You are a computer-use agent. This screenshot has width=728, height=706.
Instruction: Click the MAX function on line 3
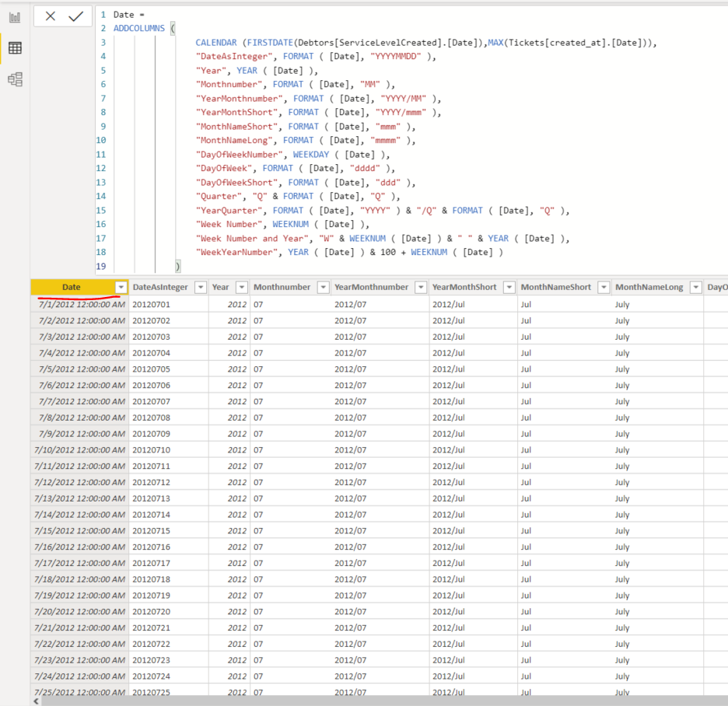495,43
